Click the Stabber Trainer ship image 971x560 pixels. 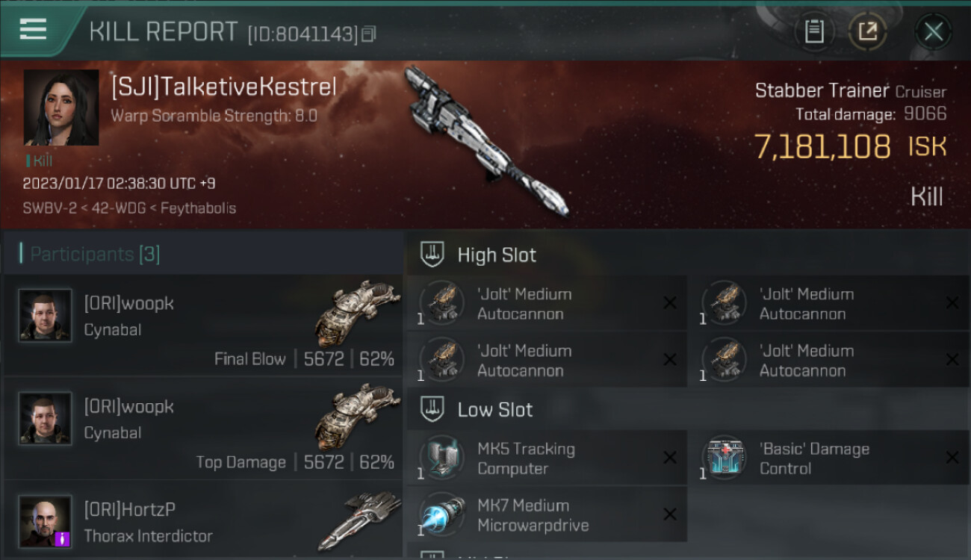click(487, 140)
